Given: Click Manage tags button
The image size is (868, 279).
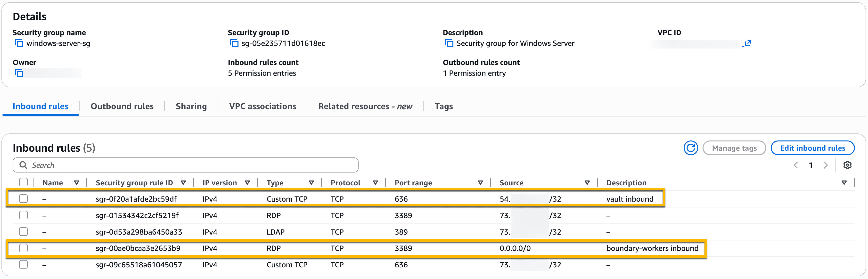Looking at the screenshot, I should pyautogui.click(x=734, y=148).
